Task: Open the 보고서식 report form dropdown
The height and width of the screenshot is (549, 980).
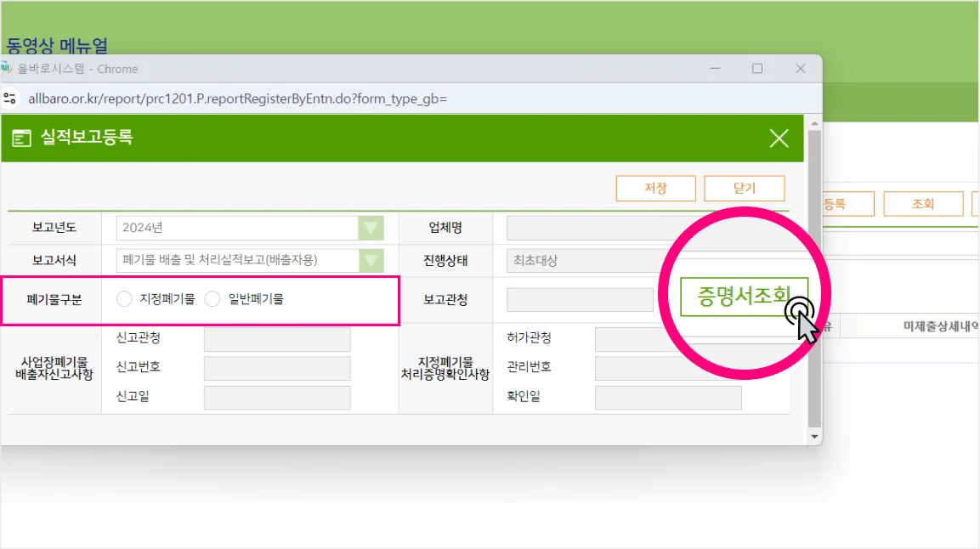Action: pyautogui.click(x=371, y=261)
